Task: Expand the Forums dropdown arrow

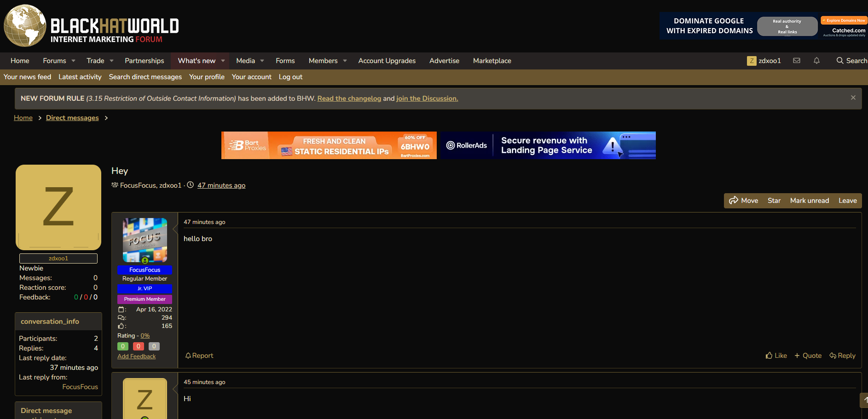Action: [x=73, y=61]
